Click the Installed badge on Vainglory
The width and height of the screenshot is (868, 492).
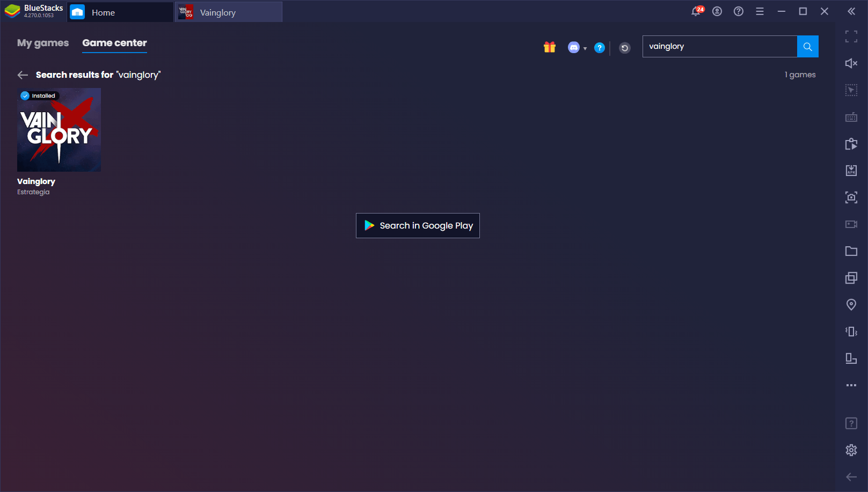pos(39,96)
